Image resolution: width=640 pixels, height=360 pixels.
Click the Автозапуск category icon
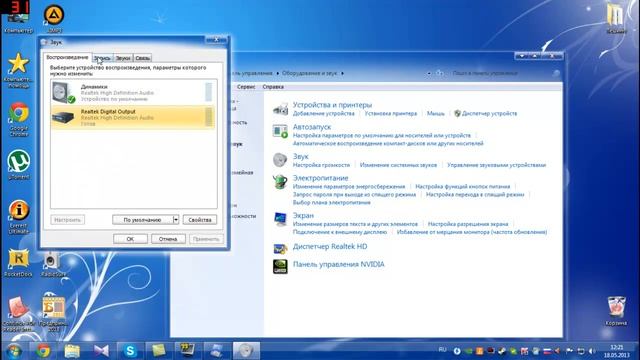(280, 131)
